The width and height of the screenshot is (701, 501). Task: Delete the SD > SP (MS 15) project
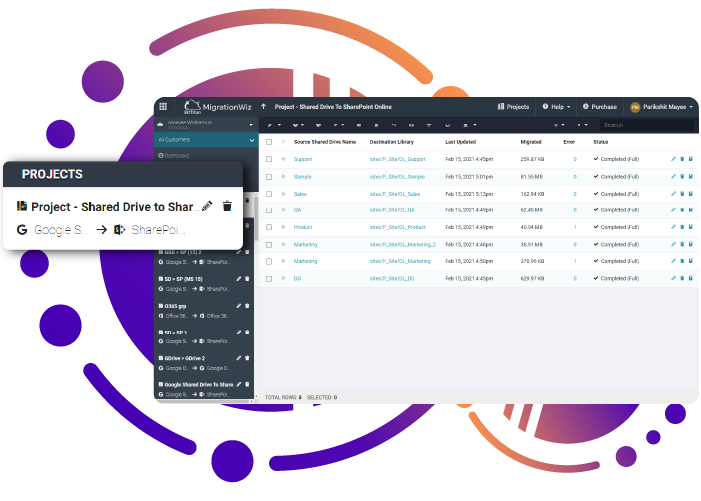[247, 278]
